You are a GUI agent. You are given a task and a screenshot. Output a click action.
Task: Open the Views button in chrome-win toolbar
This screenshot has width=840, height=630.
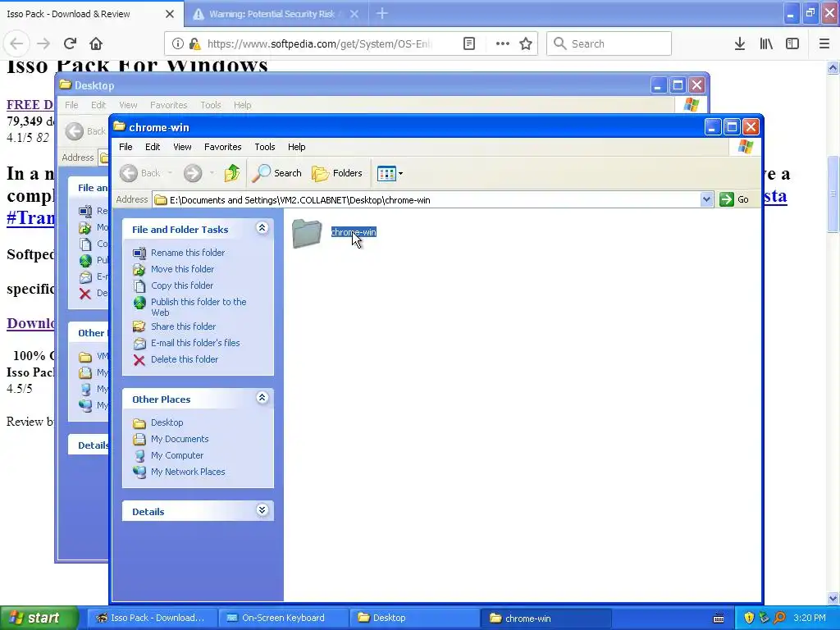pyautogui.click(x=390, y=173)
